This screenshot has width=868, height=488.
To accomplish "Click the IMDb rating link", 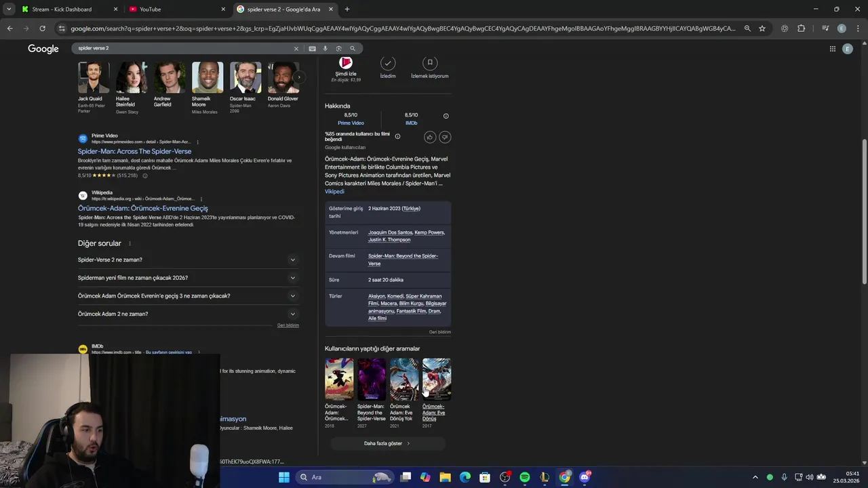I will pos(411,123).
